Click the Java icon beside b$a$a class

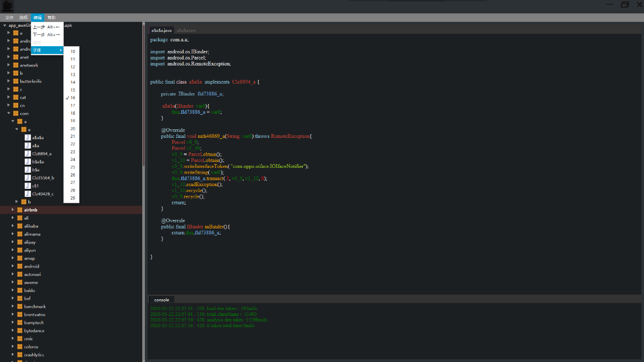[28, 161]
